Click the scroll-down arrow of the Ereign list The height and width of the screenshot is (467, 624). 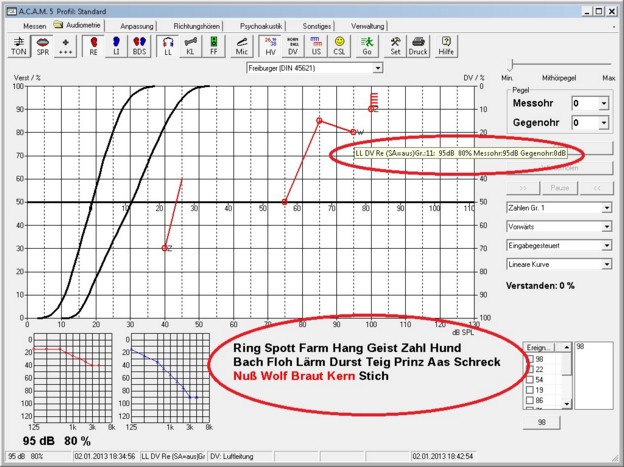567,404
